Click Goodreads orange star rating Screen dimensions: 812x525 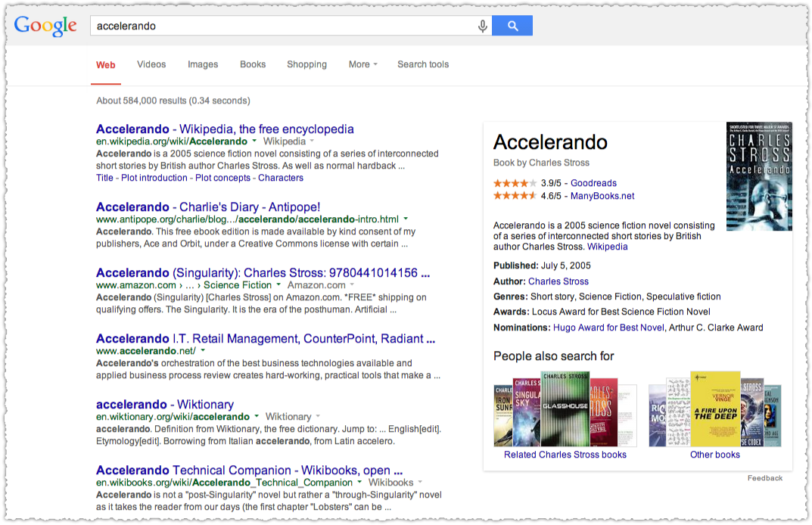click(515, 183)
